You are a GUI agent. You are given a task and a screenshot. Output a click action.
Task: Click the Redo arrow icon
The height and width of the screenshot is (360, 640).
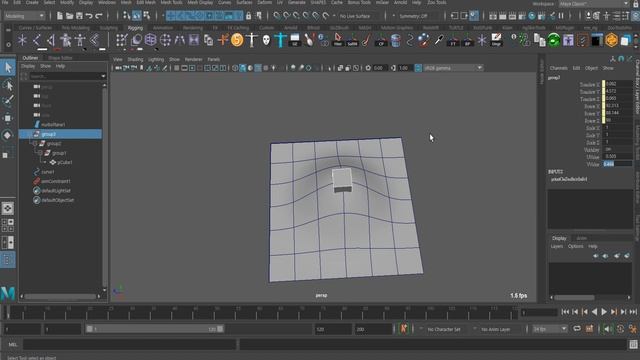point(98,16)
